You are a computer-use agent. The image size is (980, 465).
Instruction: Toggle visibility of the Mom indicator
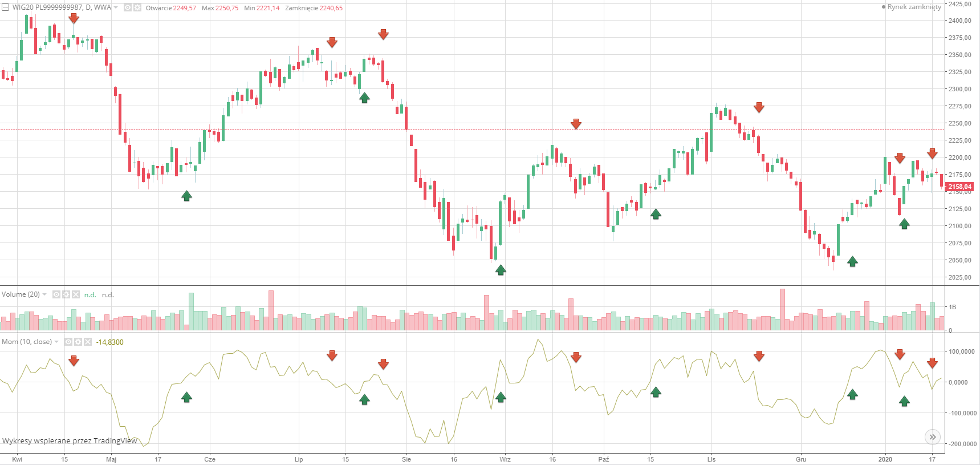(x=68, y=342)
